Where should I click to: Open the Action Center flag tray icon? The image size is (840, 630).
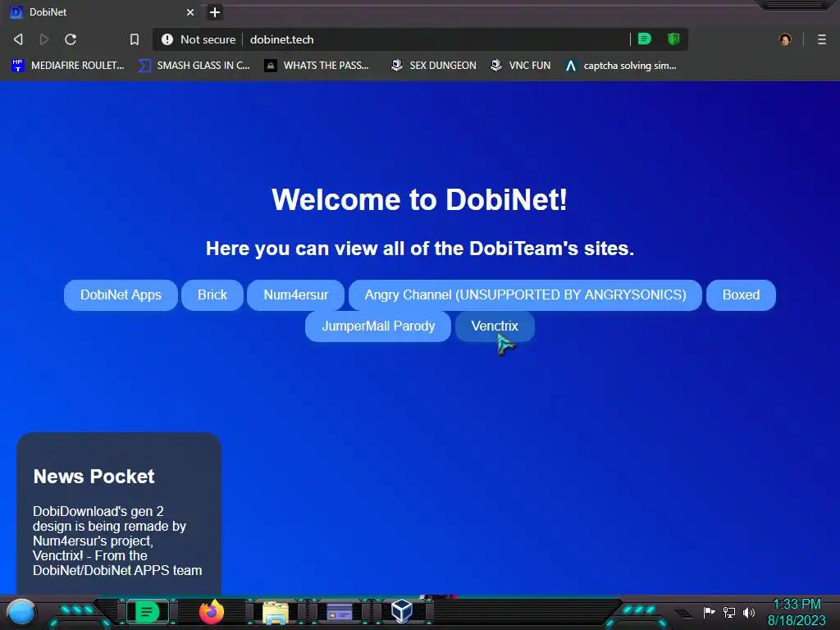coord(709,612)
